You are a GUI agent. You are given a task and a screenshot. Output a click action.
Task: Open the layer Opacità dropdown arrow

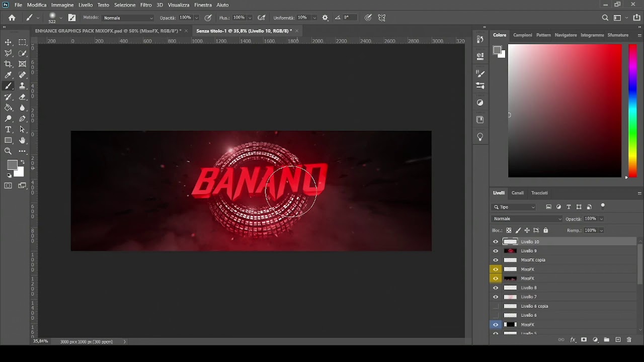coord(601,219)
